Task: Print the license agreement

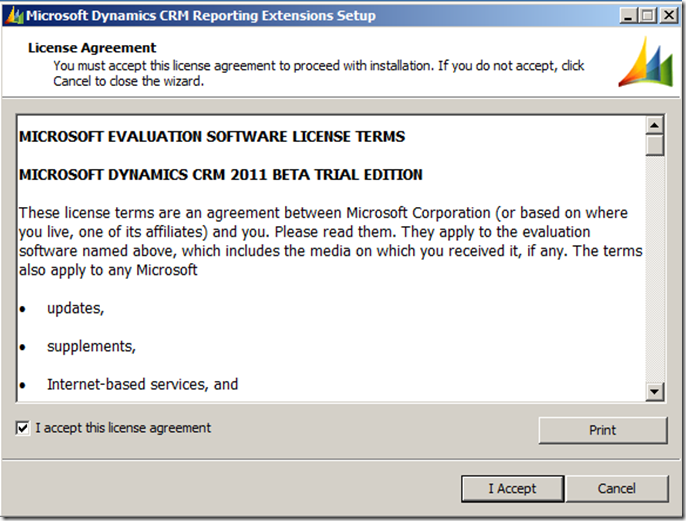Action: point(602,430)
